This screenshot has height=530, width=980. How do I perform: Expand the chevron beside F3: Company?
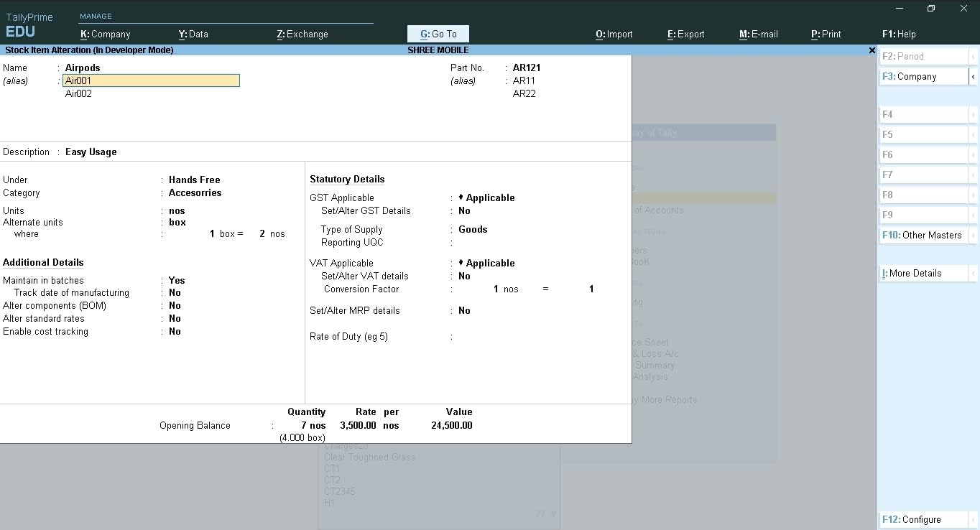click(974, 76)
